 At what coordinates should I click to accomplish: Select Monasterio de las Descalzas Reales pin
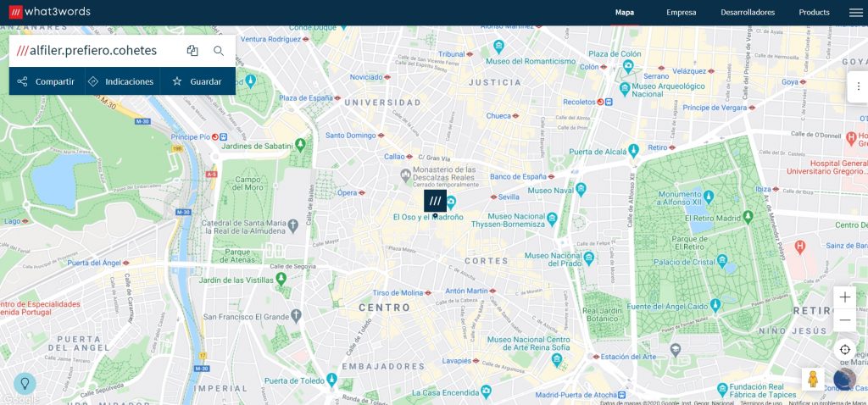(x=406, y=175)
